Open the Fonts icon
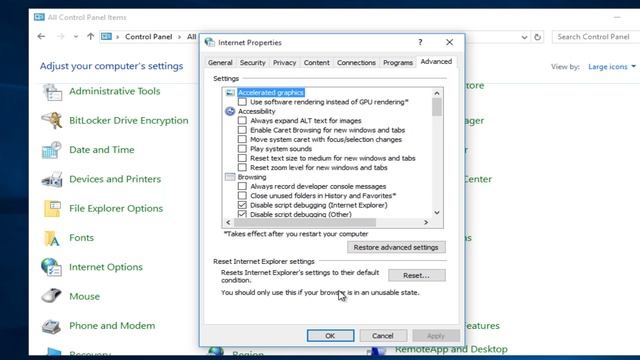This screenshot has width=640, height=360. click(51, 238)
